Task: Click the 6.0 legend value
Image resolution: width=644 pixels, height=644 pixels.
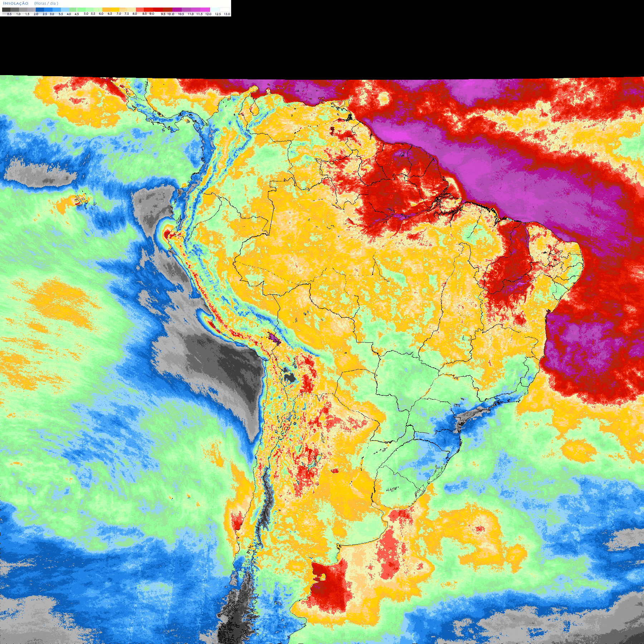Action: coord(101,14)
